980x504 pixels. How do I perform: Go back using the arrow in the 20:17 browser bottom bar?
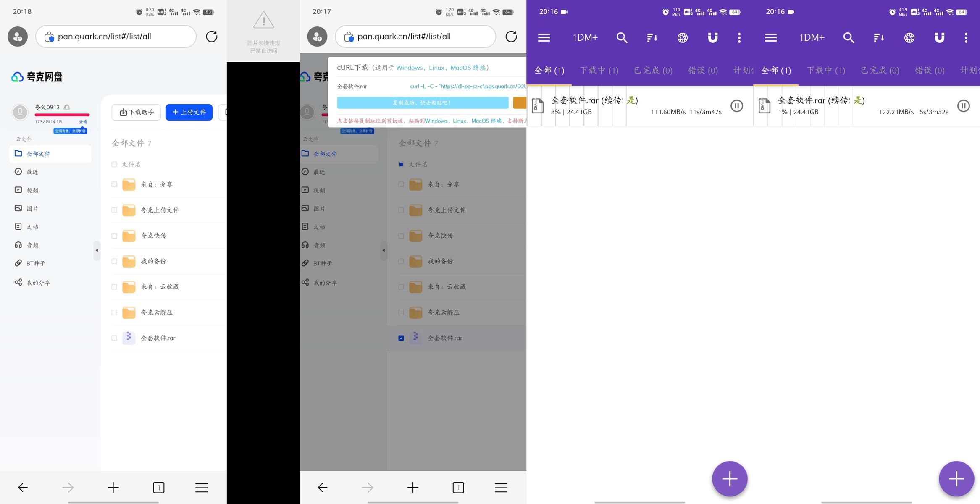click(322, 487)
